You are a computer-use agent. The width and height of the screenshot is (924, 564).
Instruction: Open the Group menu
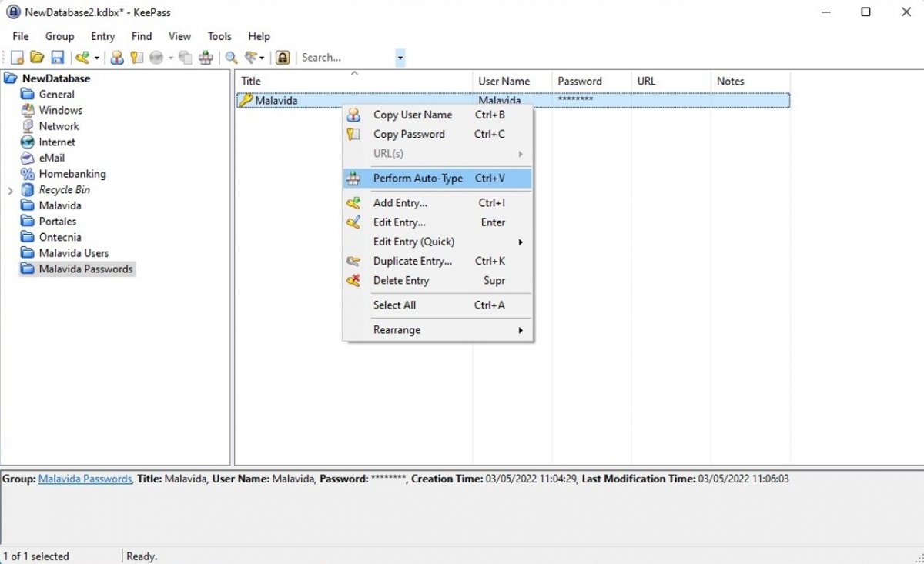pyautogui.click(x=59, y=36)
